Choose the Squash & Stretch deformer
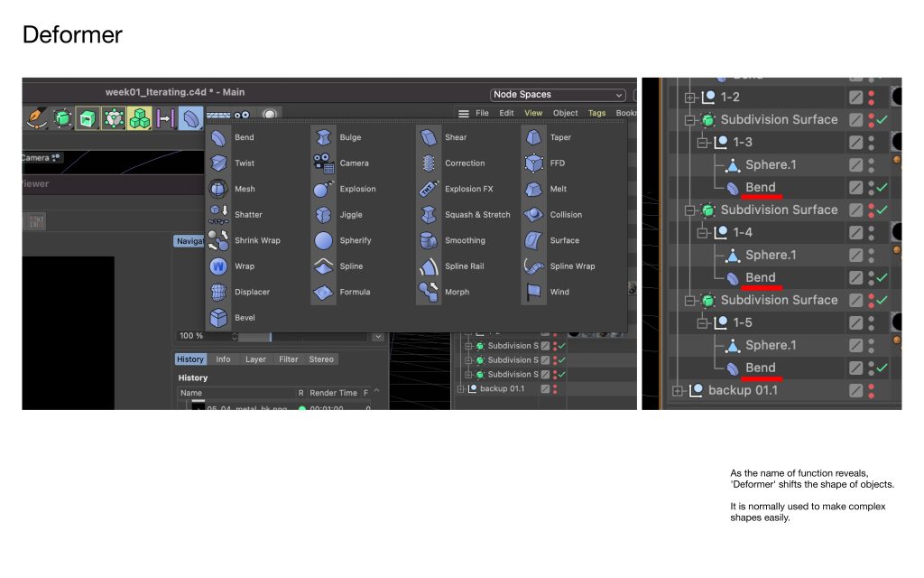 tap(429, 215)
